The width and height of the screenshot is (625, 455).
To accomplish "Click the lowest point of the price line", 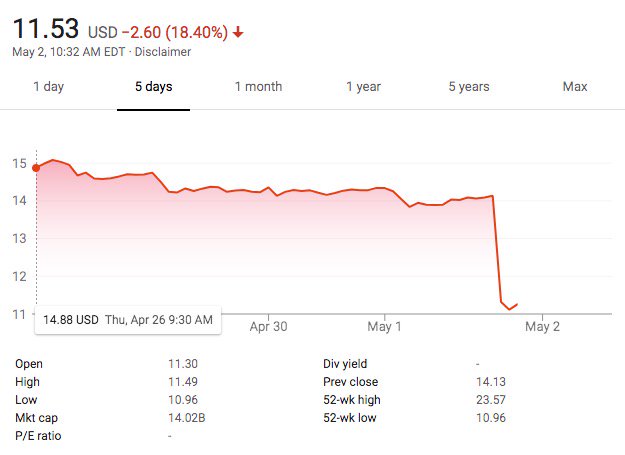I will [x=509, y=309].
